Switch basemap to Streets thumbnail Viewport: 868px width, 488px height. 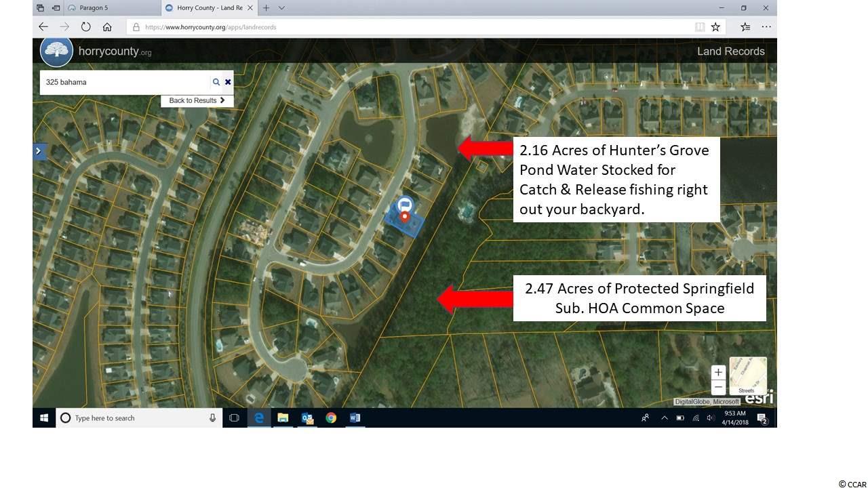747,375
